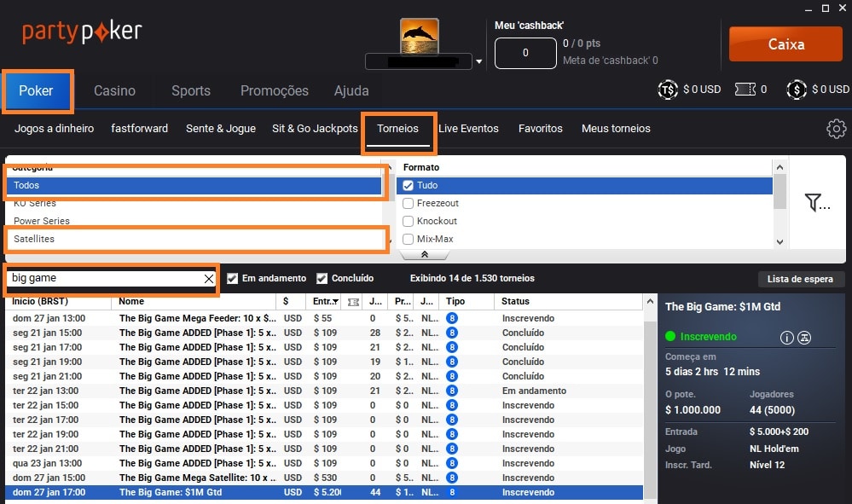The width and height of the screenshot is (852, 504).
Task: Collapse the filter panel with double chevron
Action: (x=425, y=254)
